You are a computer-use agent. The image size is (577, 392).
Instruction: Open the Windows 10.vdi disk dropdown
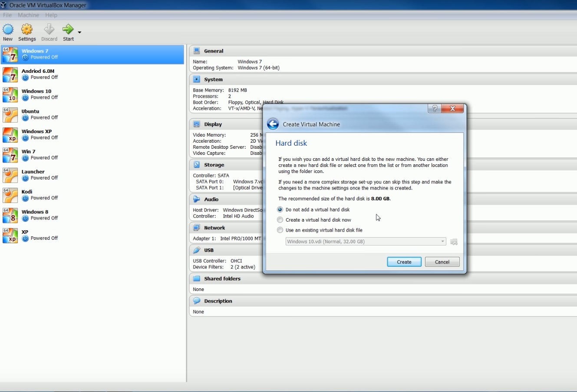click(x=366, y=242)
